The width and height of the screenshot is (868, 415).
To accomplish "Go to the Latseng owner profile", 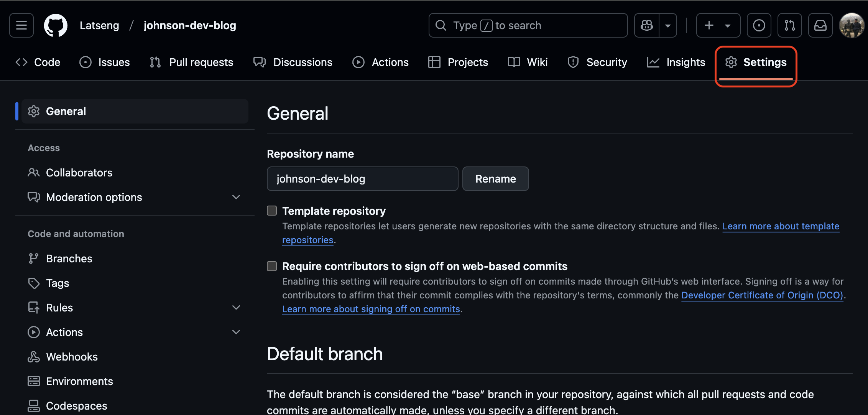I will click(99, 25).
